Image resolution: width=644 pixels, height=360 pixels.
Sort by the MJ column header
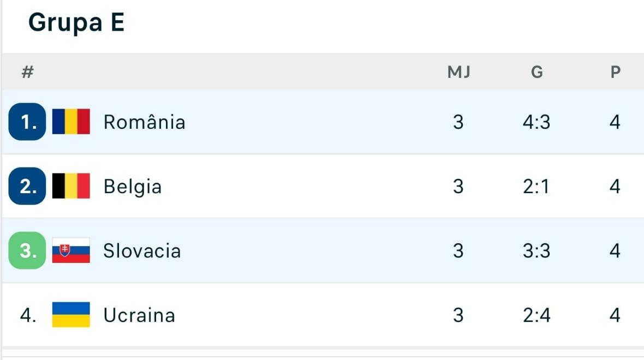tap(458, 72)
